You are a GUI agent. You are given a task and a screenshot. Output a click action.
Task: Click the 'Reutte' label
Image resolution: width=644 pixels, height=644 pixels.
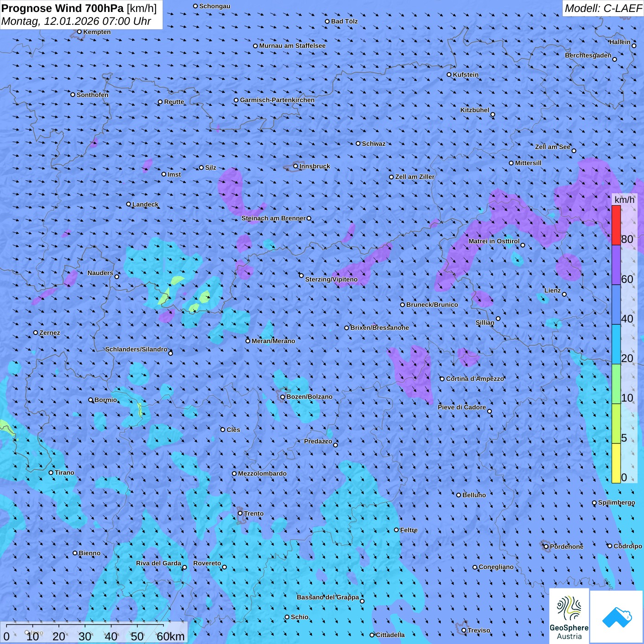click(174, 102)
